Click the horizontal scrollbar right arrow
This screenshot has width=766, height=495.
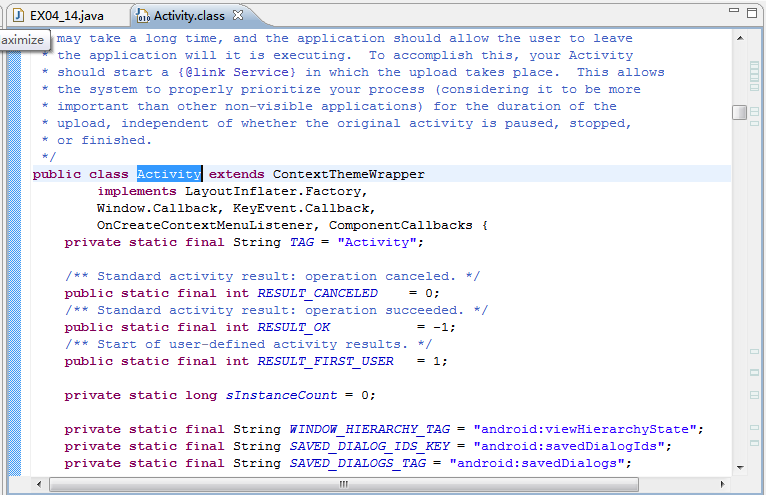coord(723,484)
